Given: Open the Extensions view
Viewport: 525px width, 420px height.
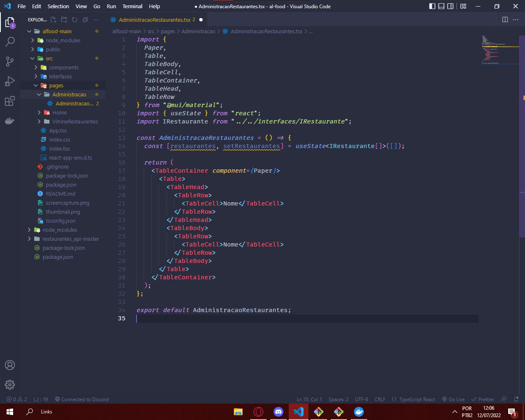Looking at the screenshot, I should click(x=10, y=100).
